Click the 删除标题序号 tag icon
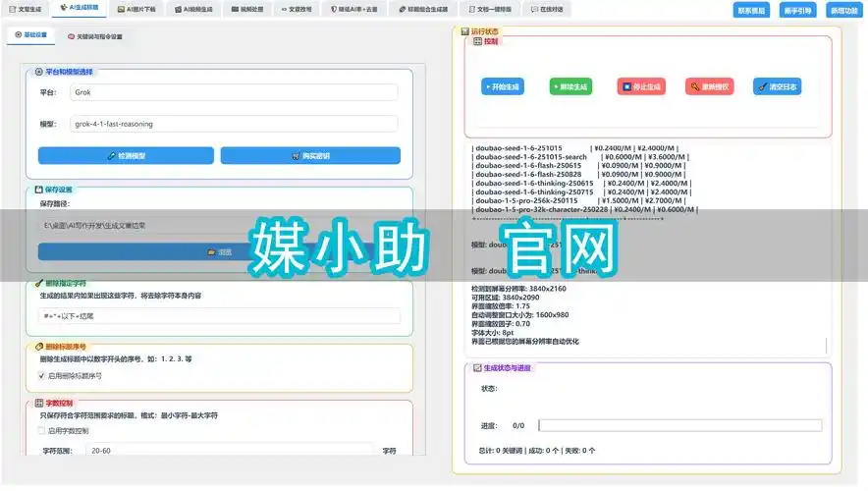The width and height of the screenshot is (868, 491). 38,347
